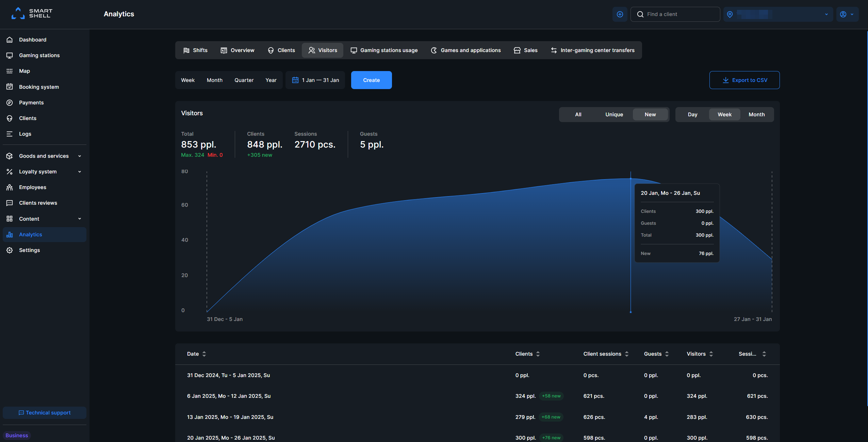This screenshot has width=868, height=442.
Task: Click the Shifts checkered flag icon
Action: (x=186, y=50)
